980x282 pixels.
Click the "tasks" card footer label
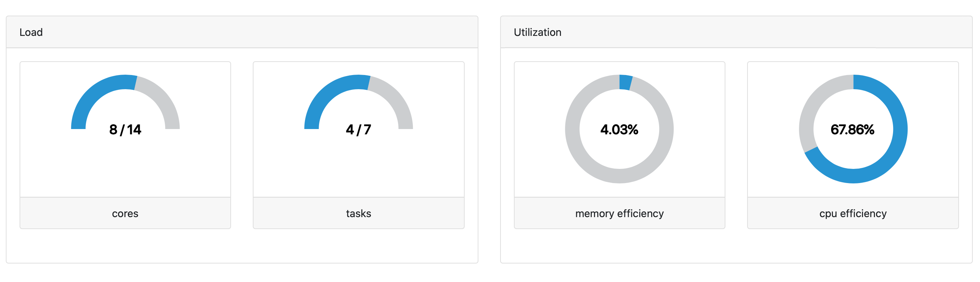click(x=359, y=213)
